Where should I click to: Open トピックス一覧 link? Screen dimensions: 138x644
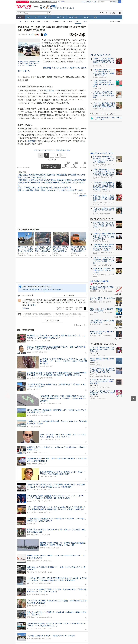pos(115,21)
